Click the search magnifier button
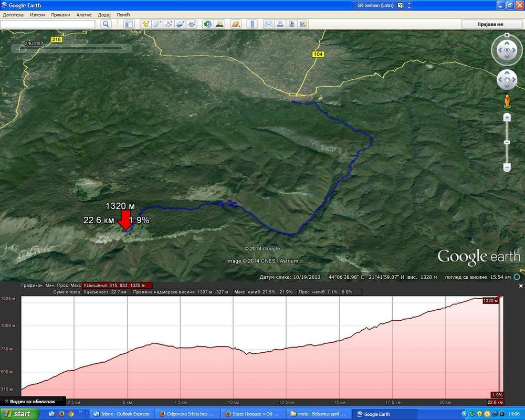The height and width of the screenshot is (420, 525). [x=106, y=24]
